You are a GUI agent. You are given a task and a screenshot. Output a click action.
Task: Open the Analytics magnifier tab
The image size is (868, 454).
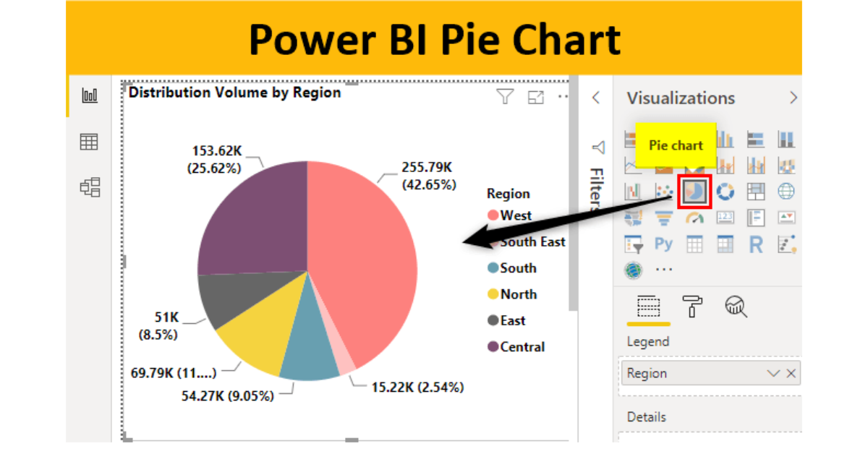[736, 307]
